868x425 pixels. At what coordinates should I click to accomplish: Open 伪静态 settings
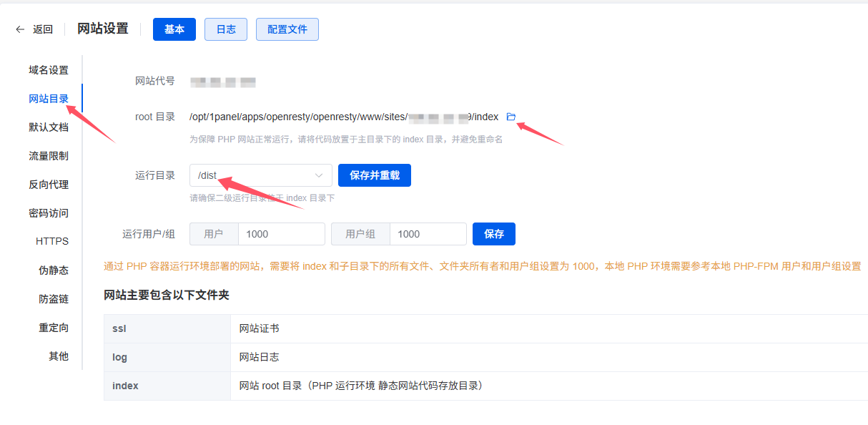click(54, 270)
